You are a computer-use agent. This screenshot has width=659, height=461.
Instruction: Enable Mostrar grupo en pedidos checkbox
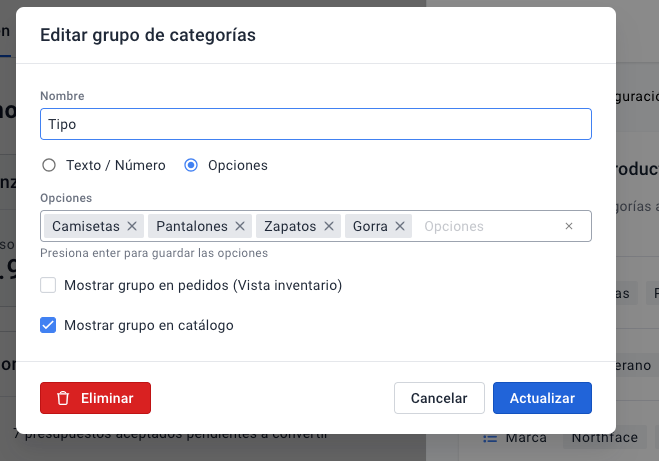tap(48, 286)
